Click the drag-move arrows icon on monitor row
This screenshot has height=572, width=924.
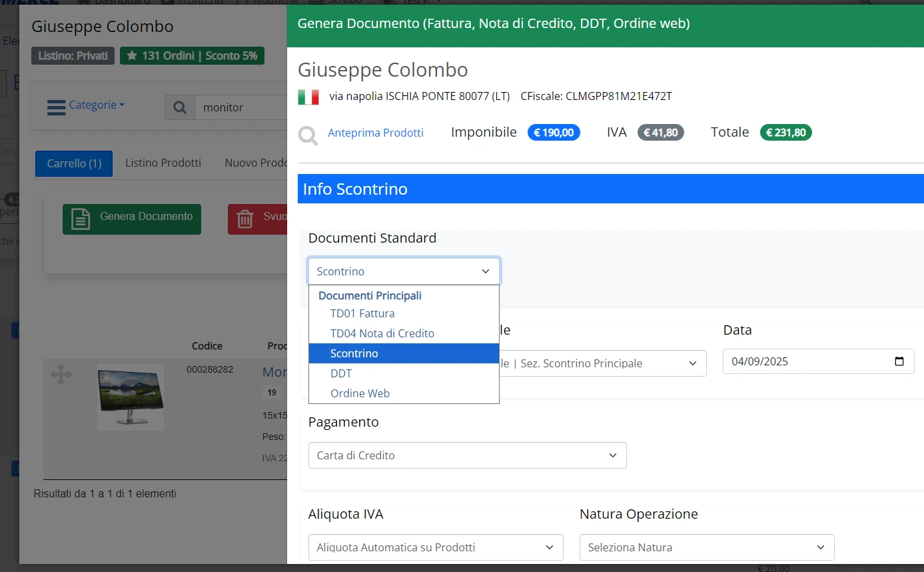(61, 375)
